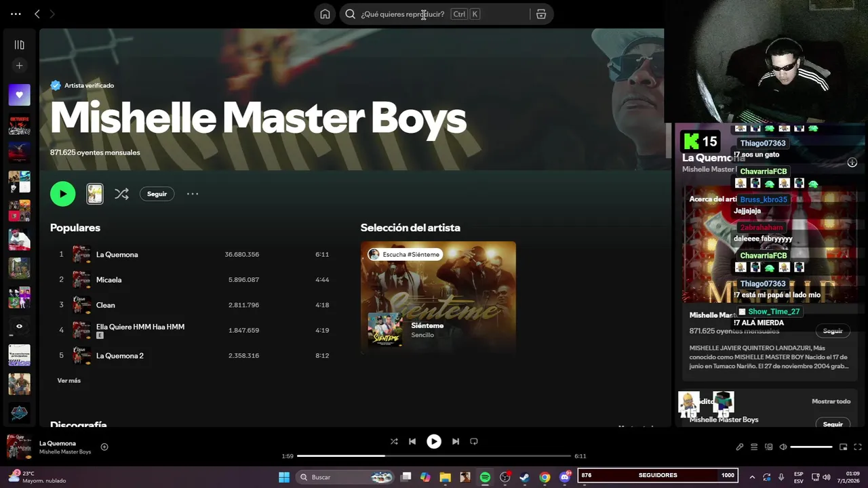This screenshot has height=488, width=868.
Task: Open Task View on the taskbar
Action: point(406,477)
